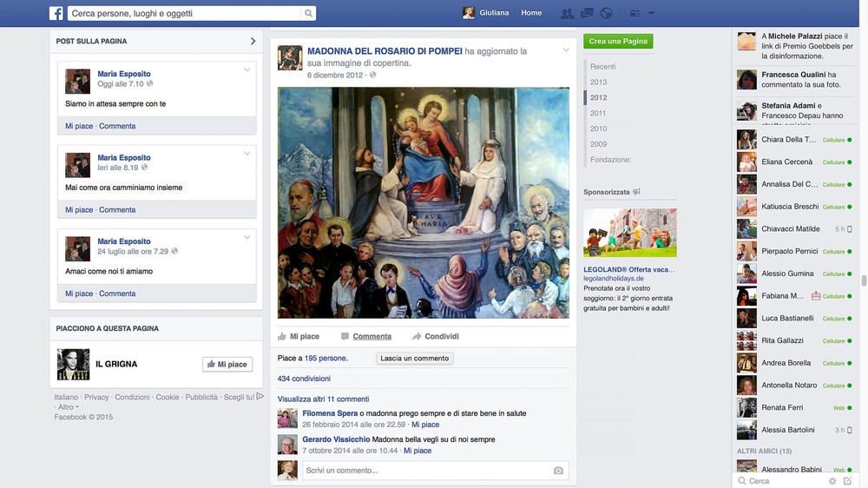This screenshot has height=488, width=868.
Task: Open the friend requests icon
Action: (x=567, y=13)
